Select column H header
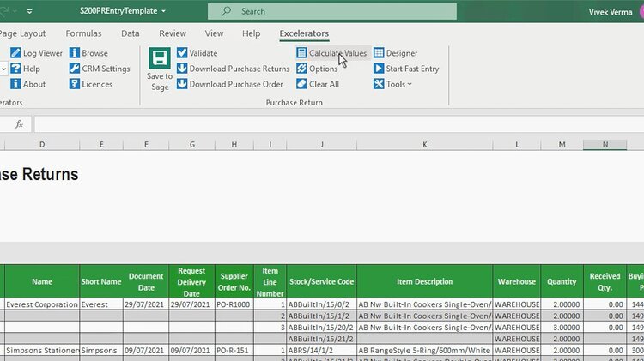The width and height of the screenshot is (644, 361). click(234, 144)
